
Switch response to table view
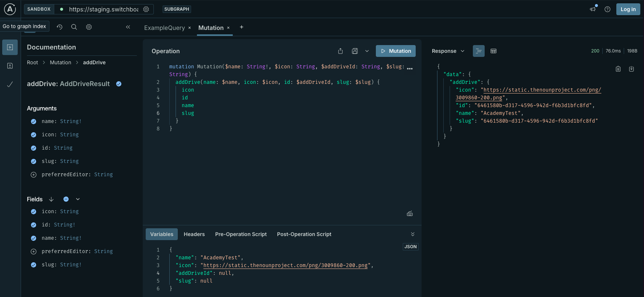494,51
